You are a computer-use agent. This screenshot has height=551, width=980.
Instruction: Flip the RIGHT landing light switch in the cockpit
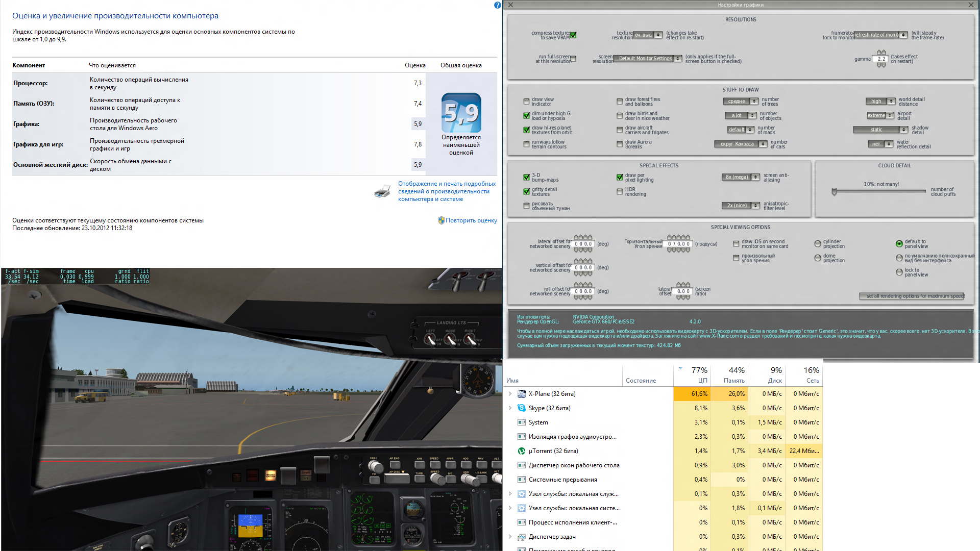[470, 339]
